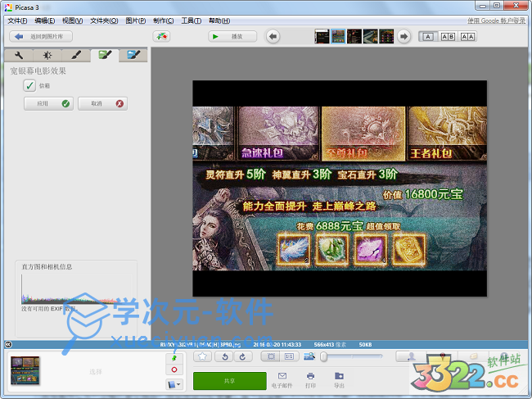Click 应用 apply button
Image resolution: width=532 pixels, height=399 pixels.
pos(48,103)
